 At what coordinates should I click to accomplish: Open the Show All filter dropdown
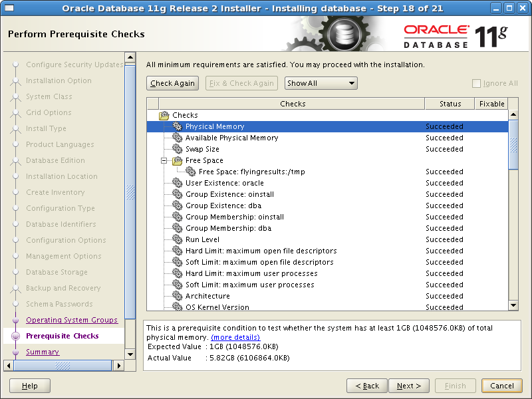click(x=321, y=83)
